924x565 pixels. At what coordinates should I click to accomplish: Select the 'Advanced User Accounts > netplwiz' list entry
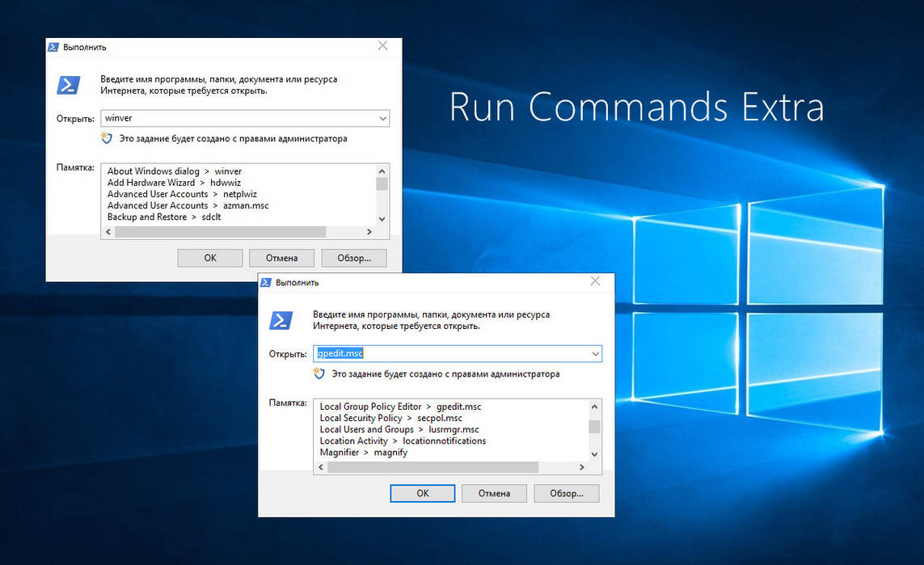click(181, 194)
